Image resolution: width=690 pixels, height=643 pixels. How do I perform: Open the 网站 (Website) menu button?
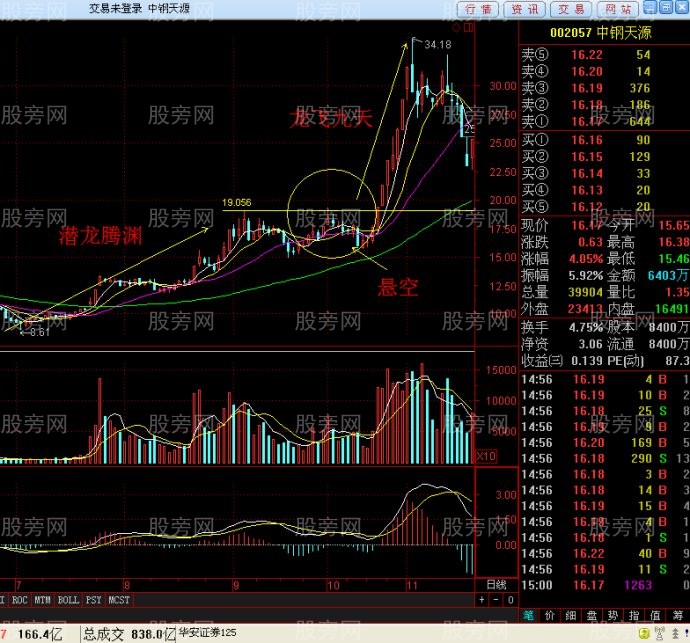(618, 9)
